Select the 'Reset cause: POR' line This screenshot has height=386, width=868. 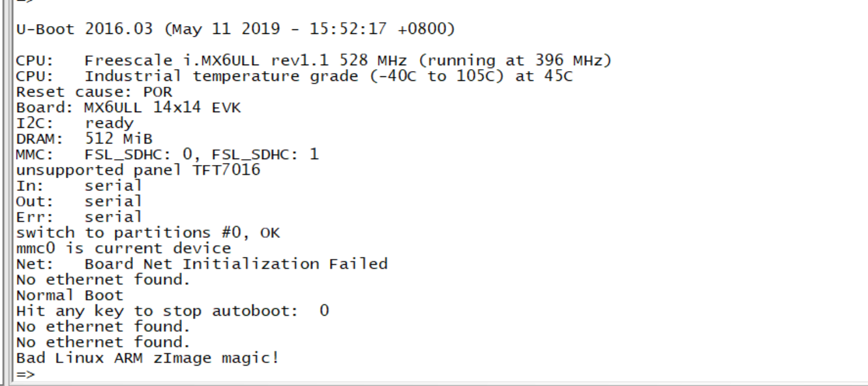[x=94, y=92]
